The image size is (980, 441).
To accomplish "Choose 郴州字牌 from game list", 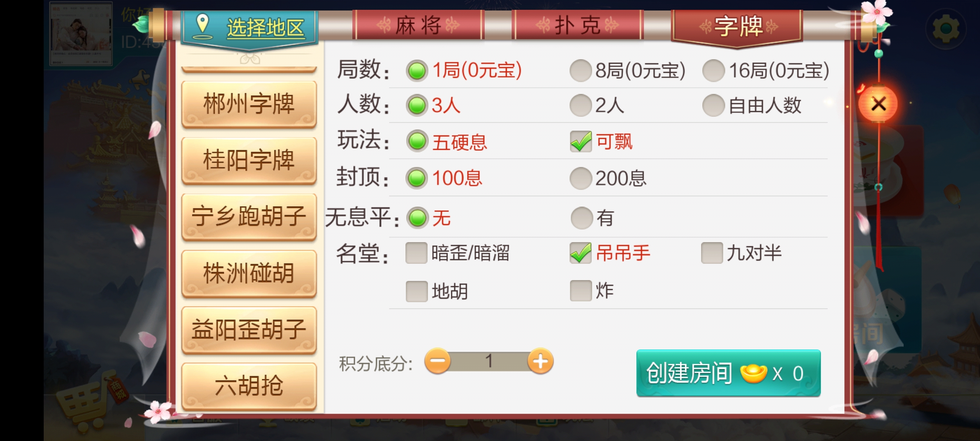I will 249,104.
